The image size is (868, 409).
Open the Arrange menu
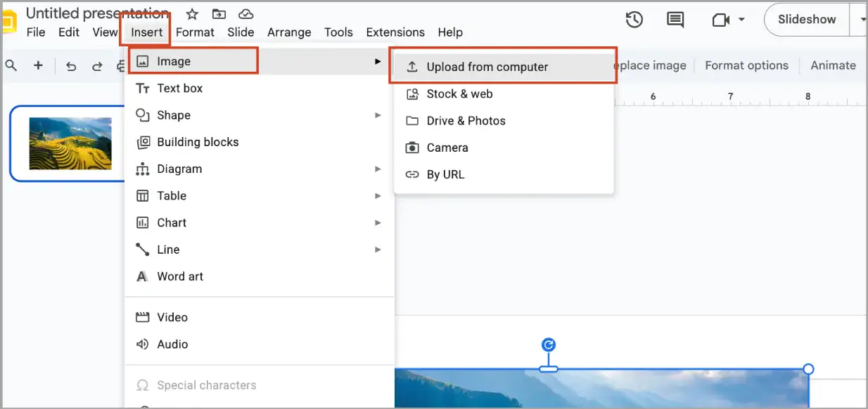click(289, 32)
